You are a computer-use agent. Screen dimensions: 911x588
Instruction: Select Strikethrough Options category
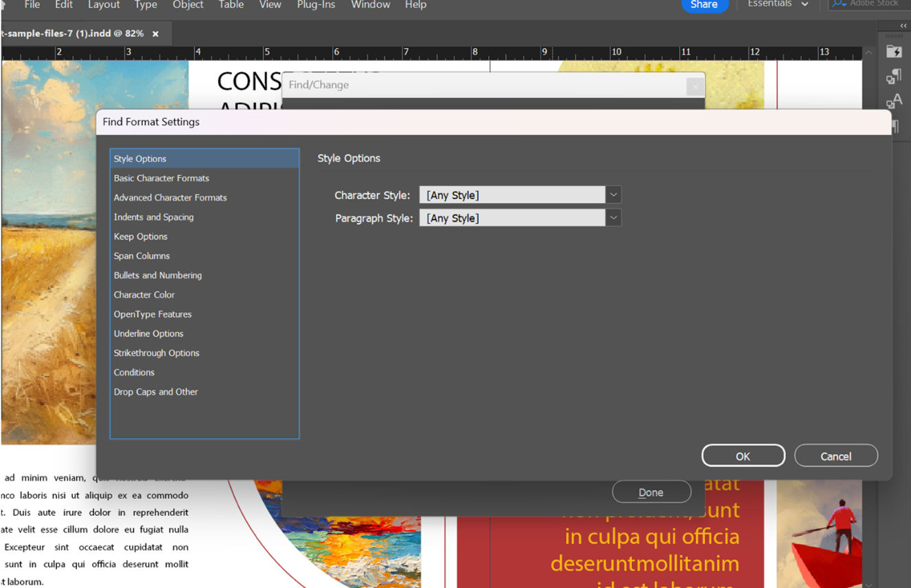(205, 353)
